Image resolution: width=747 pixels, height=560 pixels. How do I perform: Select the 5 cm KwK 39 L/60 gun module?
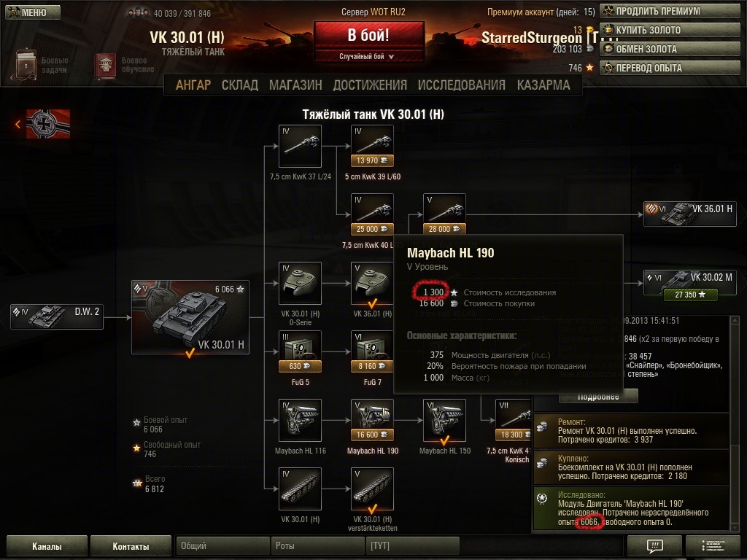point(372,146)
